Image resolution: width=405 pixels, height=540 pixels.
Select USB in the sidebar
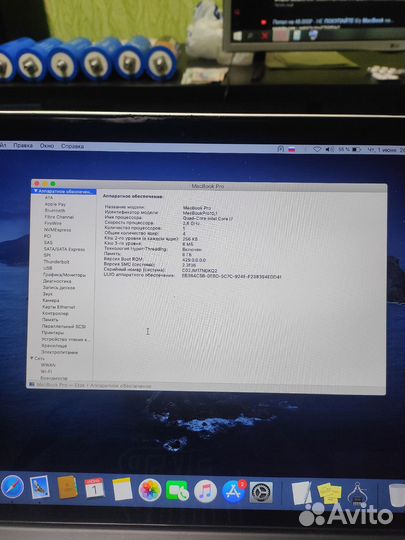point(48,268)
